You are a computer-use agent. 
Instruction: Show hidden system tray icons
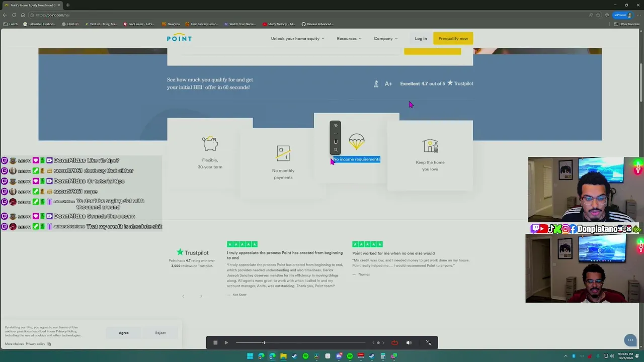pos(566,356)
